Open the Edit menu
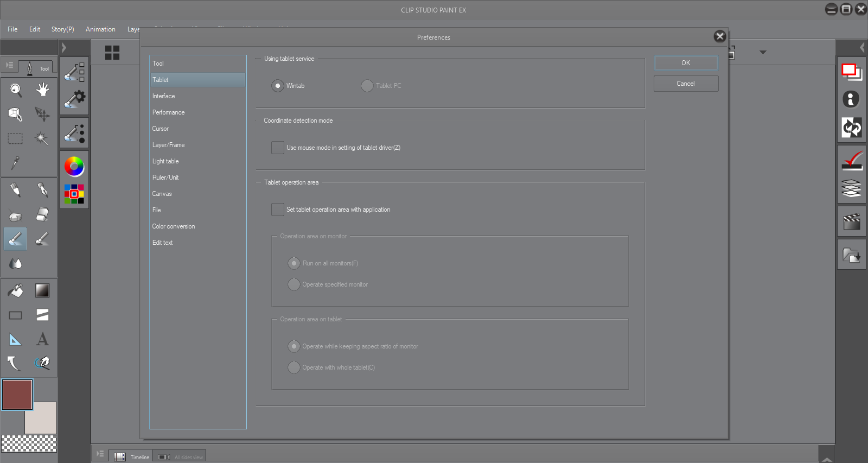The height and width of the screenshot is (463, 868). pos(35,29)
